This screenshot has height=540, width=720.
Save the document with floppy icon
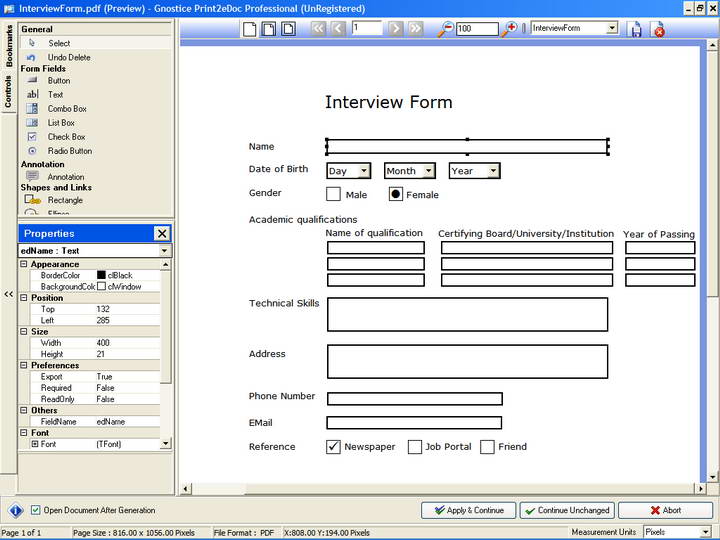[x=636, y=30]
